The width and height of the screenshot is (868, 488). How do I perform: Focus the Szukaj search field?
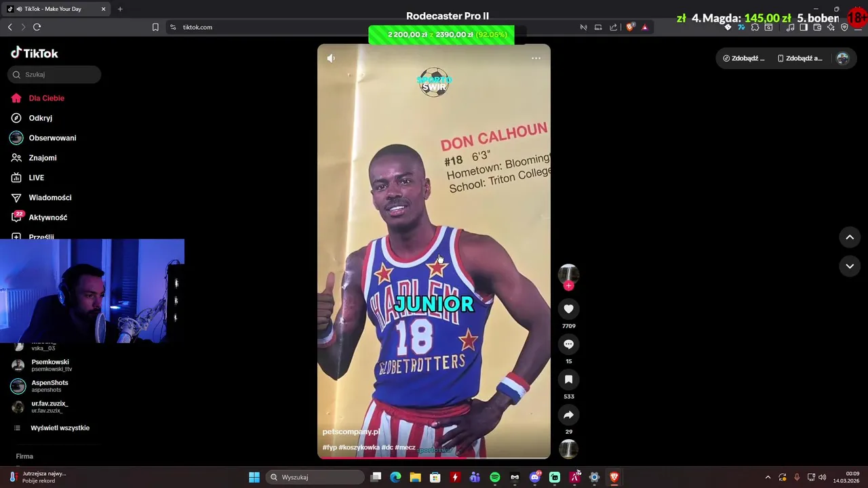54,75
